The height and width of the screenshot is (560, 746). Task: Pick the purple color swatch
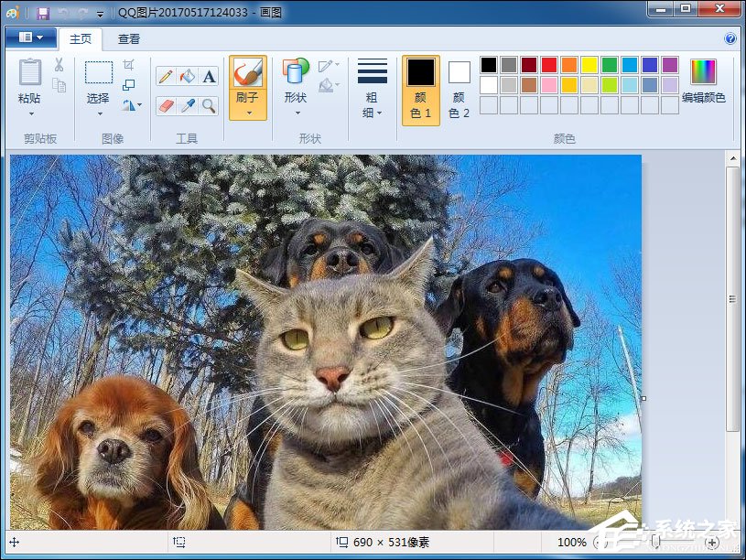point(670,65)
